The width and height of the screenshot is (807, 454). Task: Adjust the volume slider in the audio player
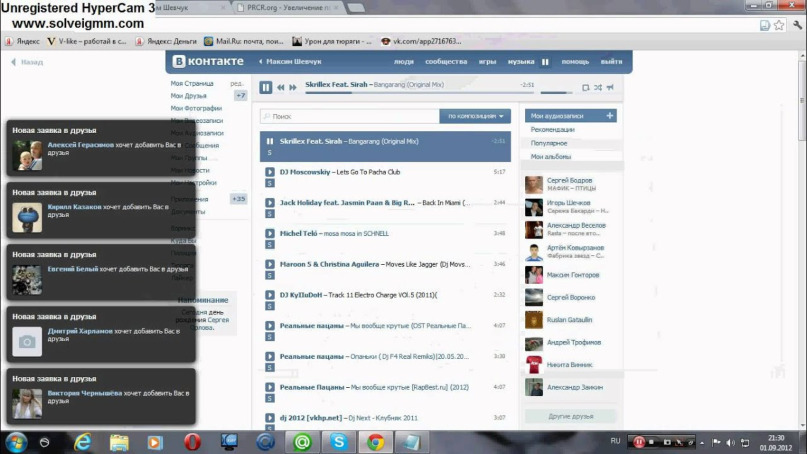pyautogui.click(x=556, y=93)
